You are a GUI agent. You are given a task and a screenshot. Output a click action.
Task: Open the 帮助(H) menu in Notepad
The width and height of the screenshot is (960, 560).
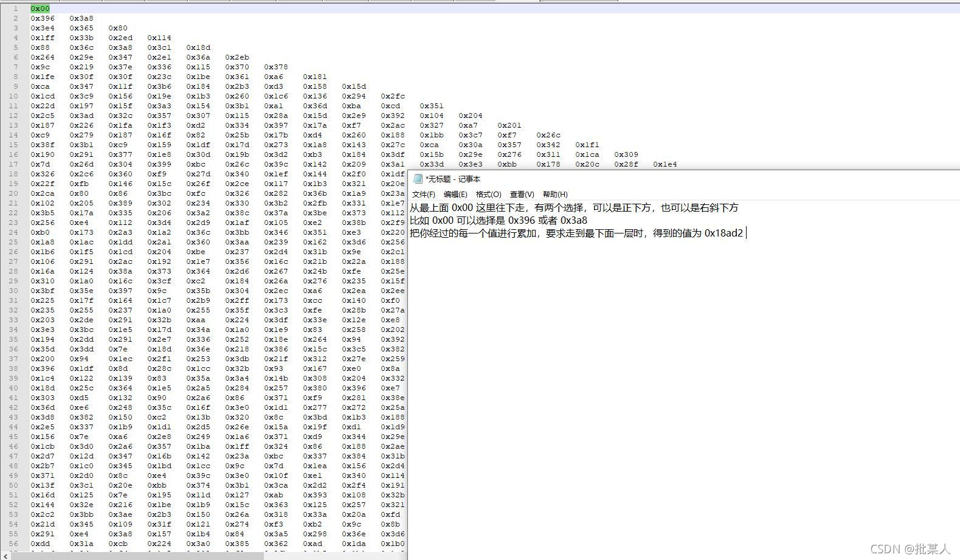555,195
